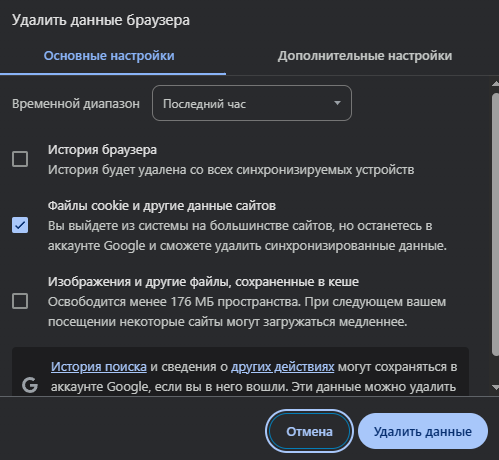
Task: Open the "История поиска" link
Action: [x=99, y=367]
